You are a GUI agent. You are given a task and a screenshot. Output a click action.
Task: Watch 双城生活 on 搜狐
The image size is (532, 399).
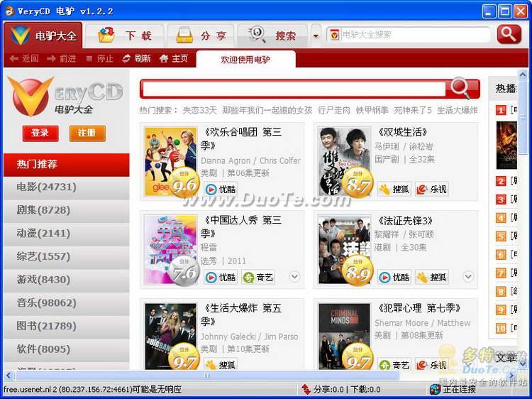click(x=394, y=189)
